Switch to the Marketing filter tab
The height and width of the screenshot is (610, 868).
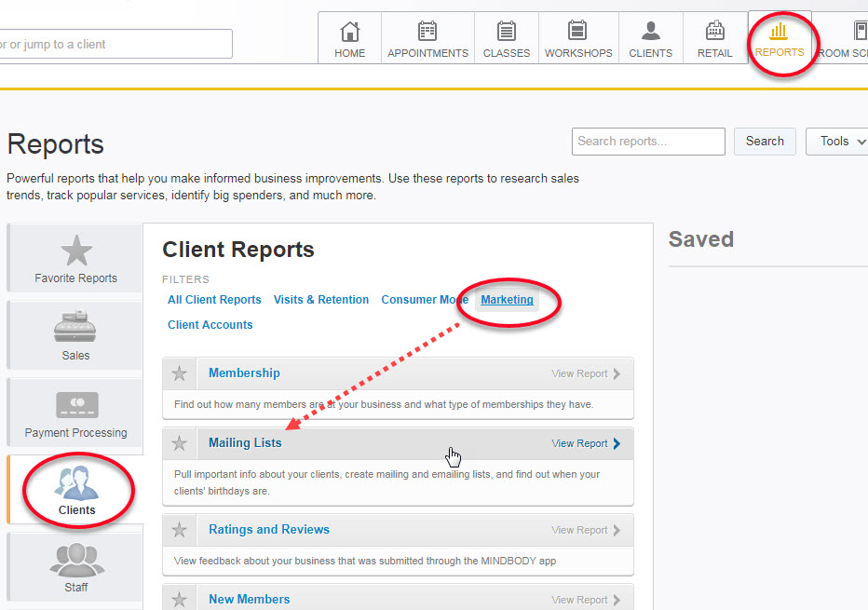pos(507,299)
